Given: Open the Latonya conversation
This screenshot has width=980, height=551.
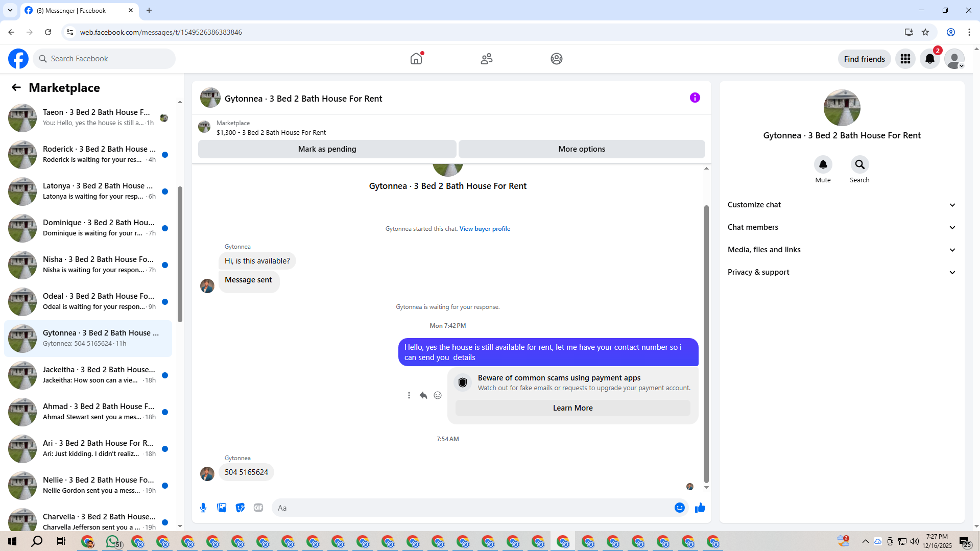Looking at the screenshot, I should (x=88, y=191).
